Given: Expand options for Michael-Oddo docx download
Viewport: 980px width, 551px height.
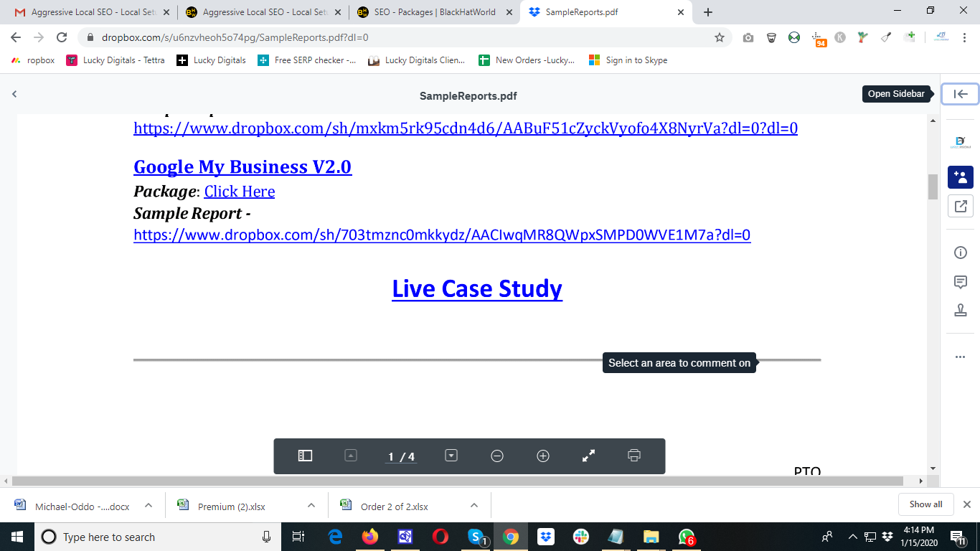Looking at the screenshot, I should click(149, 505).
